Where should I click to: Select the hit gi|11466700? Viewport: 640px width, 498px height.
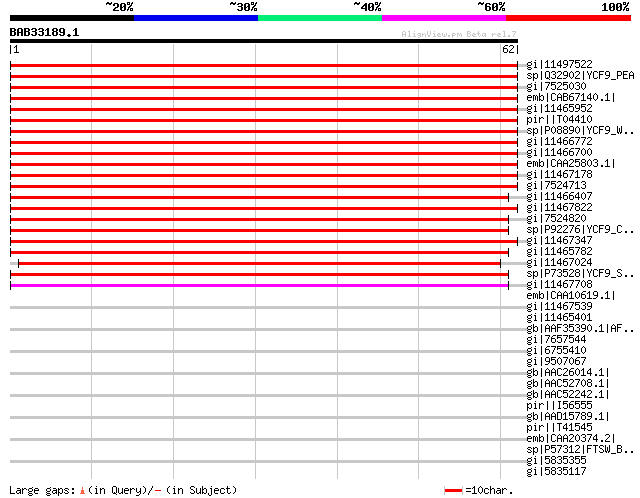559,152
